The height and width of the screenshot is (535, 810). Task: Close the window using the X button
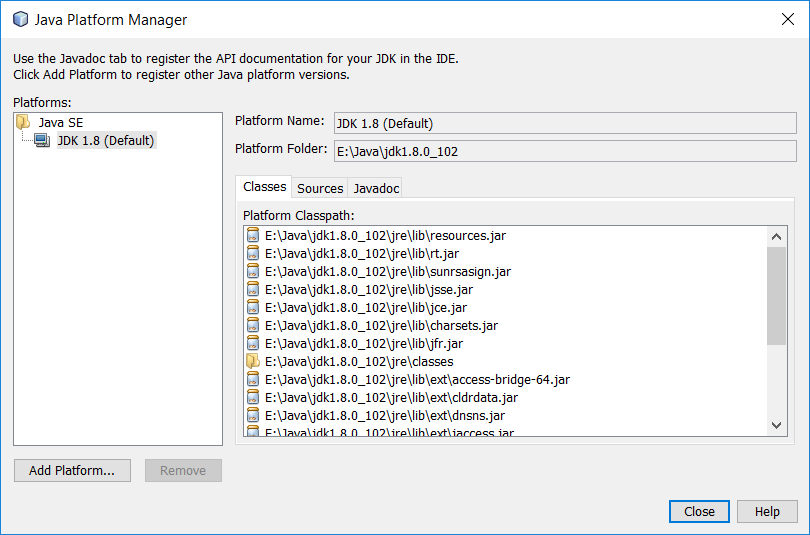click(x=788, y=19)
